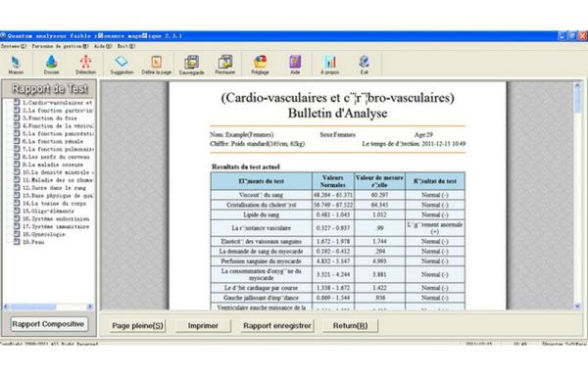Open the Maison toolbar icon
This screenshot has width=588, height=378.
click(x=16, y=65)
